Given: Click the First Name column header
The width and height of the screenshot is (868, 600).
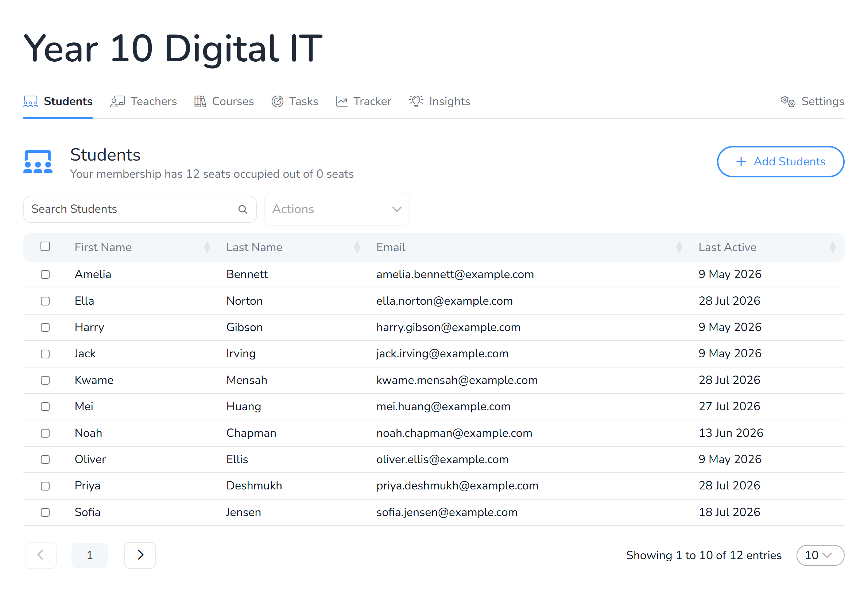Looking at the screenshot, I should click(103, 247).
